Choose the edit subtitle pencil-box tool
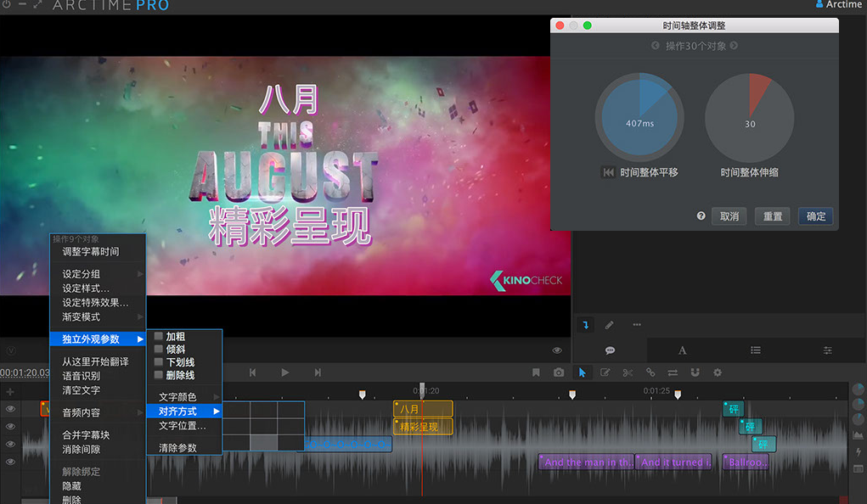This screenshot has height=504, width=867. point(605,372)
